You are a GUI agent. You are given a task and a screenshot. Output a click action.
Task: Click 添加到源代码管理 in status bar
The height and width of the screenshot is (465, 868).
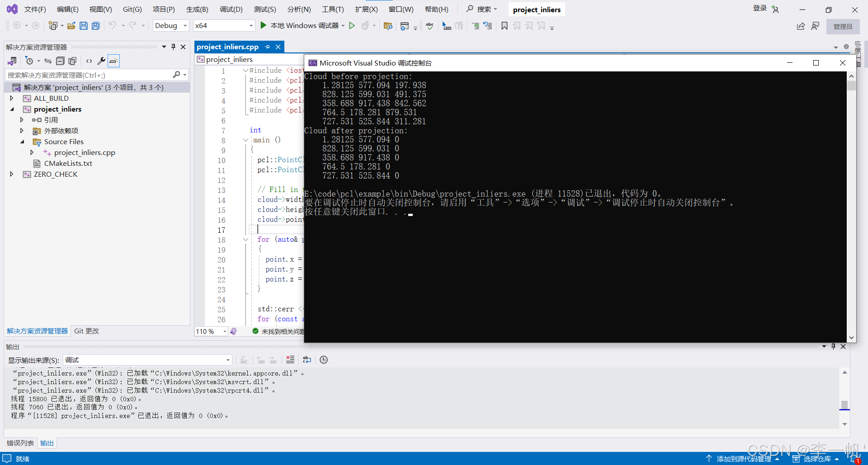[744, 459]
